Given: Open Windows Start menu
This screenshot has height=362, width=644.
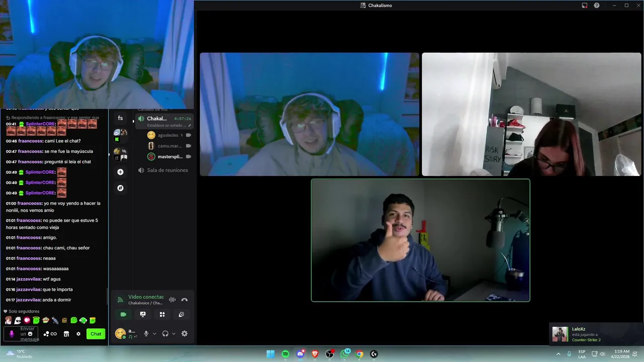Looking at the screenshot, I should click(270, 354).
